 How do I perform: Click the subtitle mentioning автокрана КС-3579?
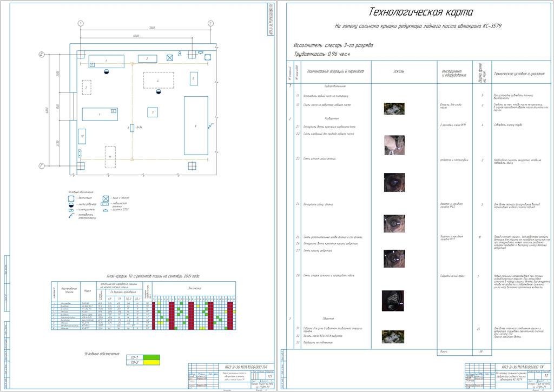pyautogui.click(x=418, y=26)
